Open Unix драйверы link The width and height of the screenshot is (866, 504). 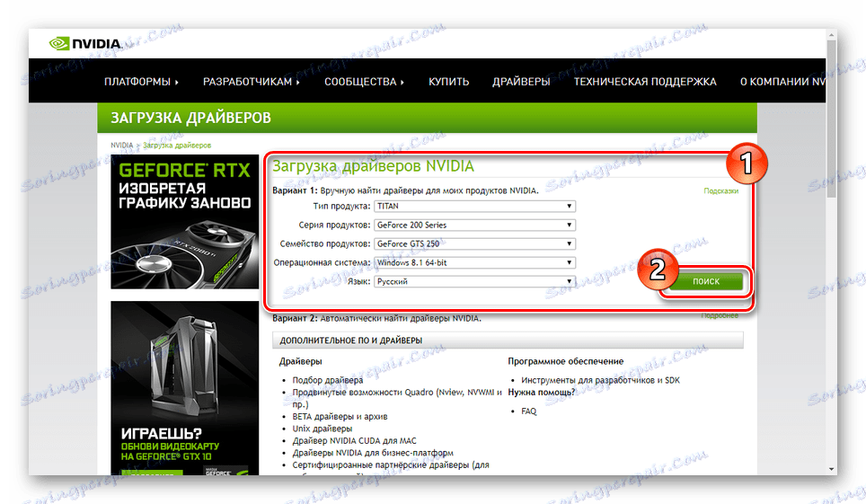[322, 429]
